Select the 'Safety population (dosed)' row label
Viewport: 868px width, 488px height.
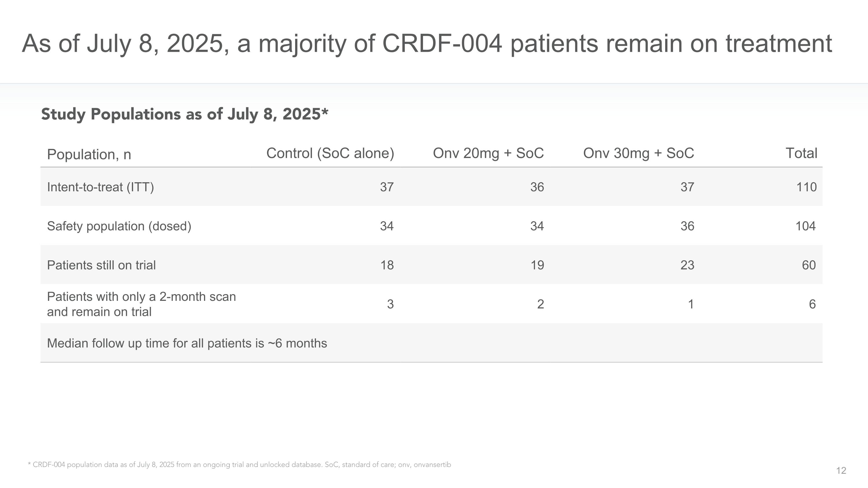119,226
